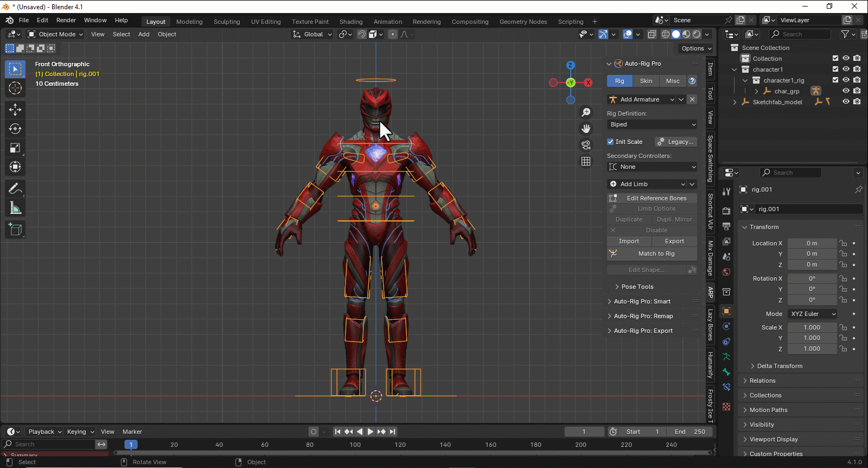Open the Object properties tab icon
The image size is (868, 468).
click(x=726, y=311)
